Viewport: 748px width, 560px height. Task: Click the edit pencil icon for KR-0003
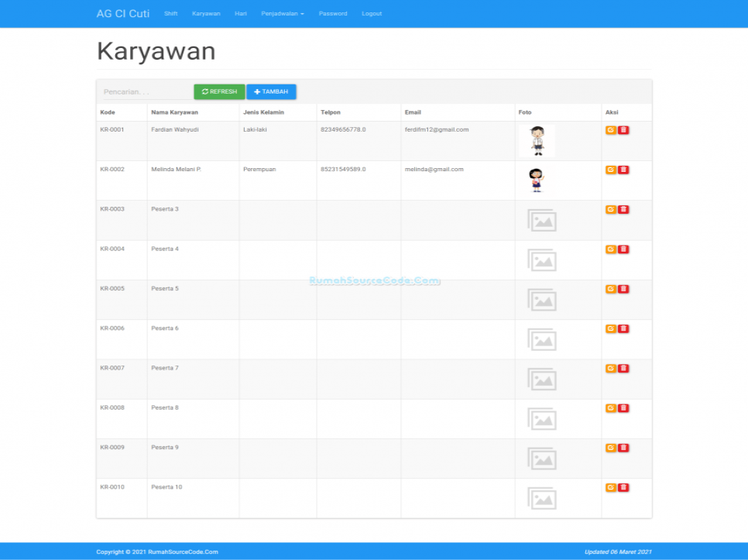click(x=609, y=209)
